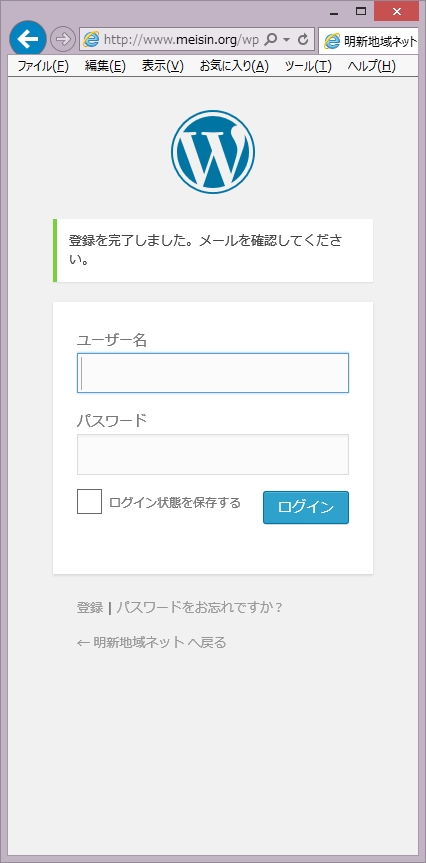Screen dimensions: 426x863
Task: Open the ファイル(F) menu
Action: pos(43,67)
